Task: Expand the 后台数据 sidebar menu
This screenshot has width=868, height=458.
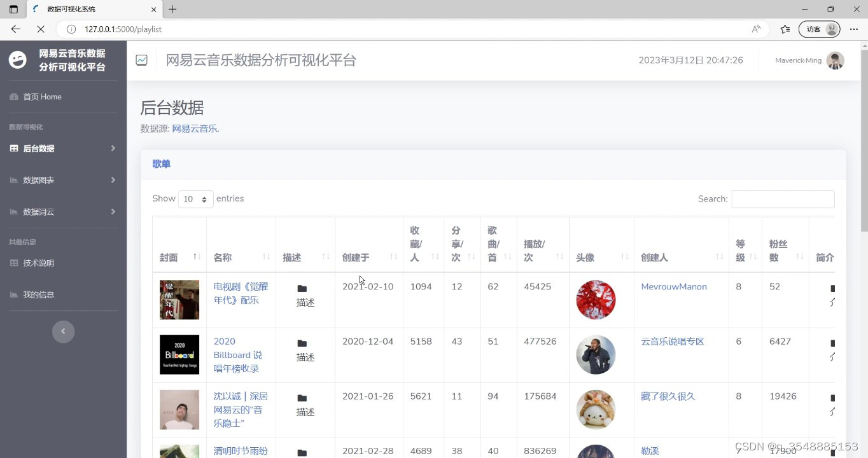Action: pyautogui.click(x=63, y=148)
